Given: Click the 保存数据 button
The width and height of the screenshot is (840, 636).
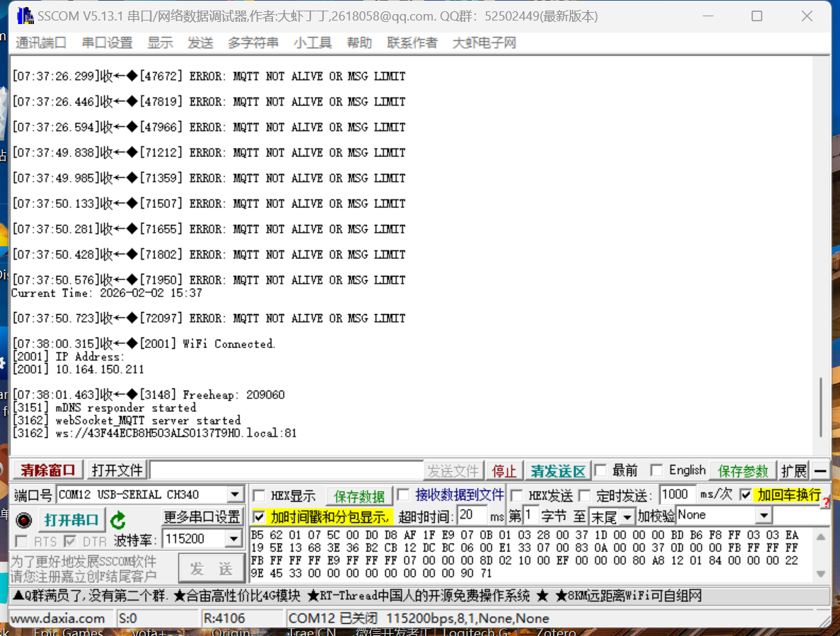Looking at the screenshot, I should point(359,496).
